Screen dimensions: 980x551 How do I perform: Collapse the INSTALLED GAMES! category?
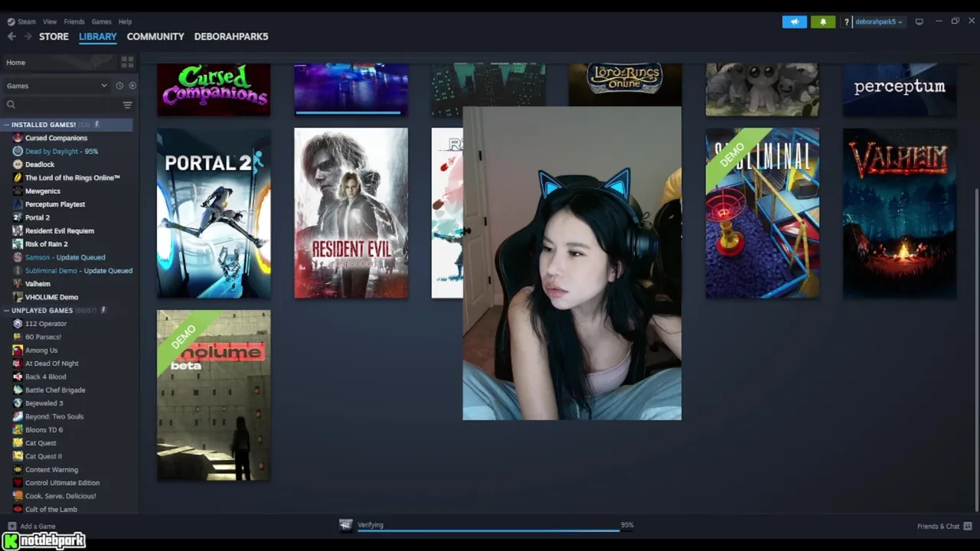click(7, 125)
